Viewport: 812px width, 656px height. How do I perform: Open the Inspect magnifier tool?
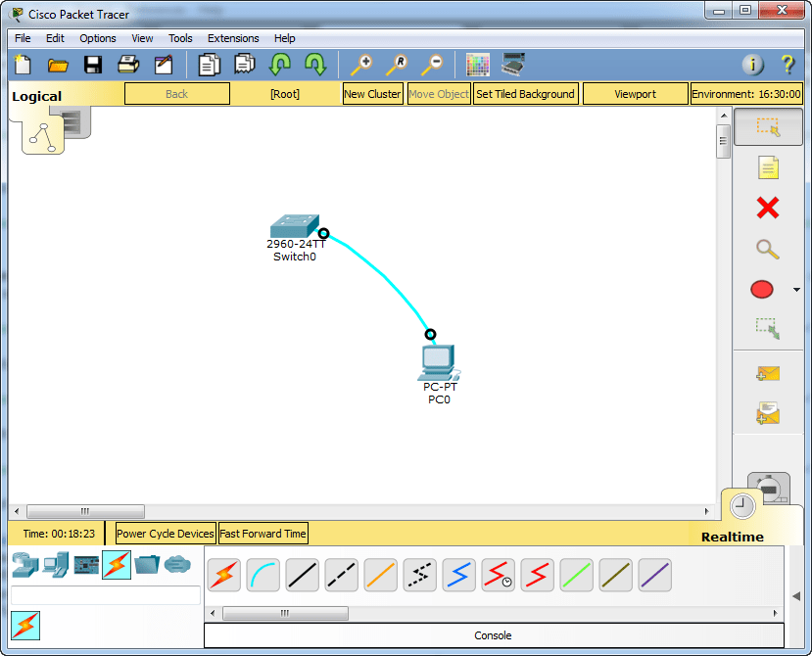pos(769,249)
